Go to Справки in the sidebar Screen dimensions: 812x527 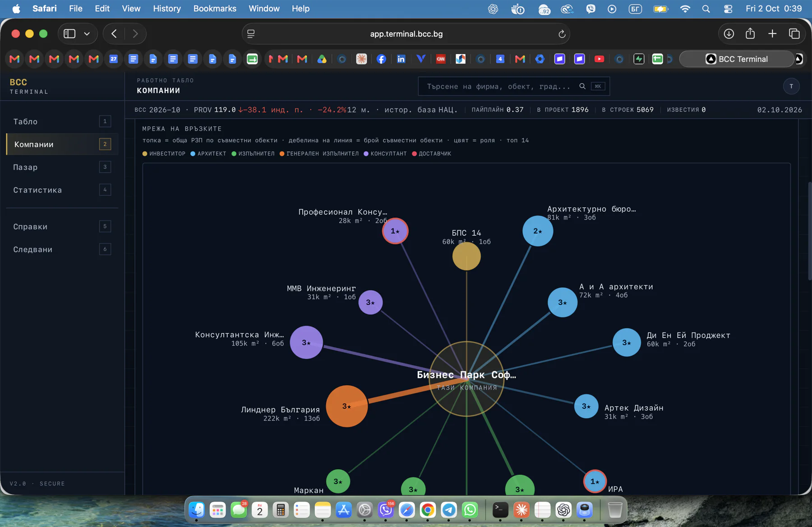pyautogui.click(x=62, y=226)
